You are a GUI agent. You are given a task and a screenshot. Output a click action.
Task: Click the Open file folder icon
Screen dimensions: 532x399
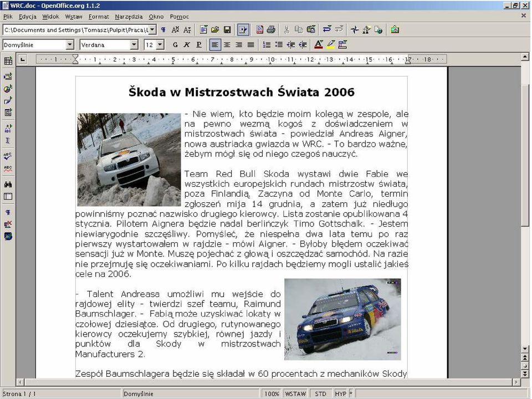215,30
